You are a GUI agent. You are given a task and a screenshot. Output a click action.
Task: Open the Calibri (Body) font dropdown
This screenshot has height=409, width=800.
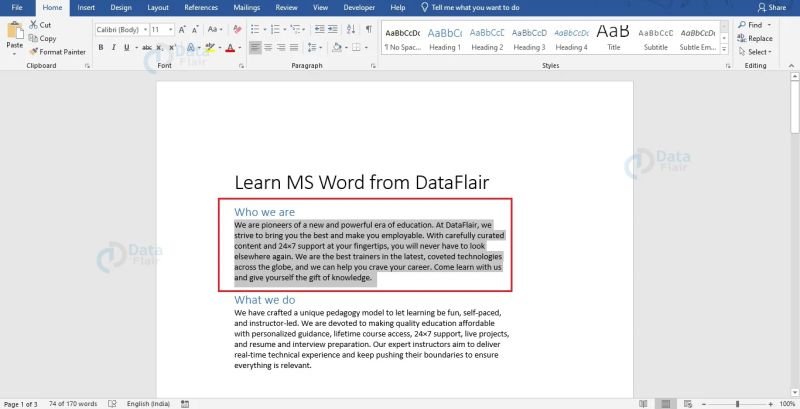(x=145, y=30)
